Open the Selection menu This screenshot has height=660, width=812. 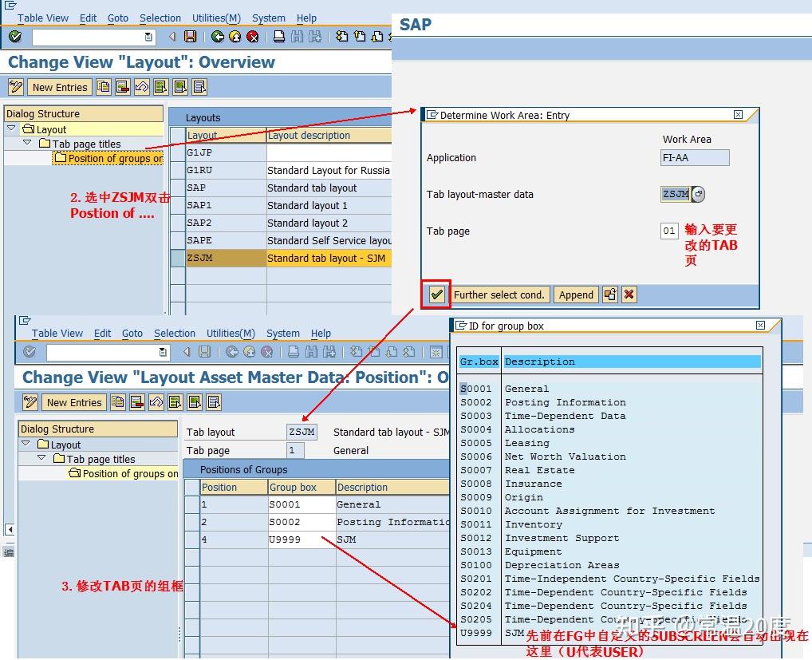pyautogui.click(x=160, y=18)
